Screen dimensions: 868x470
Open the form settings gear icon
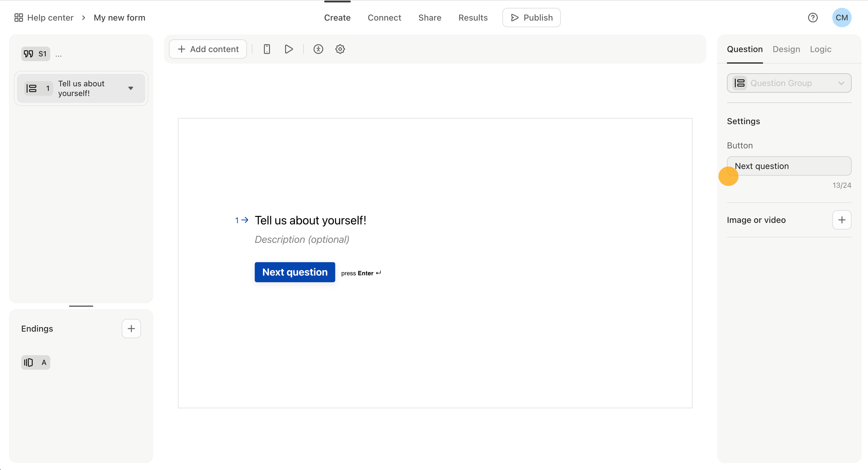point(340,49)
